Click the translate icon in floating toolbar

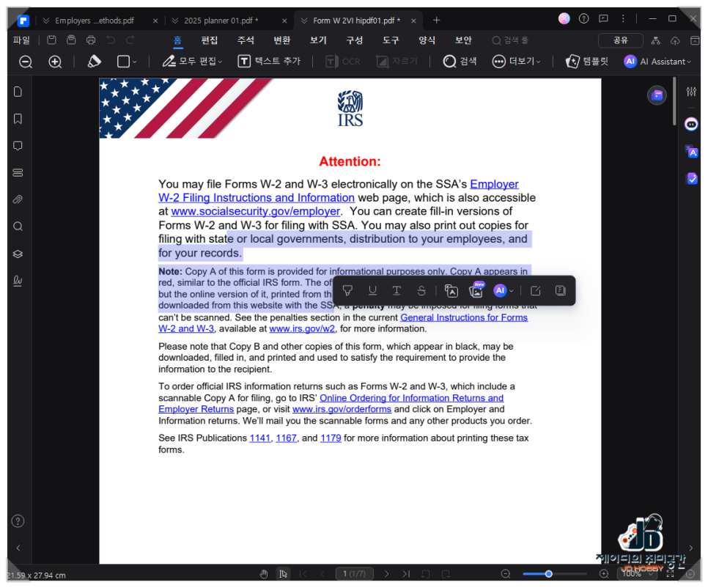coord(451,291)
